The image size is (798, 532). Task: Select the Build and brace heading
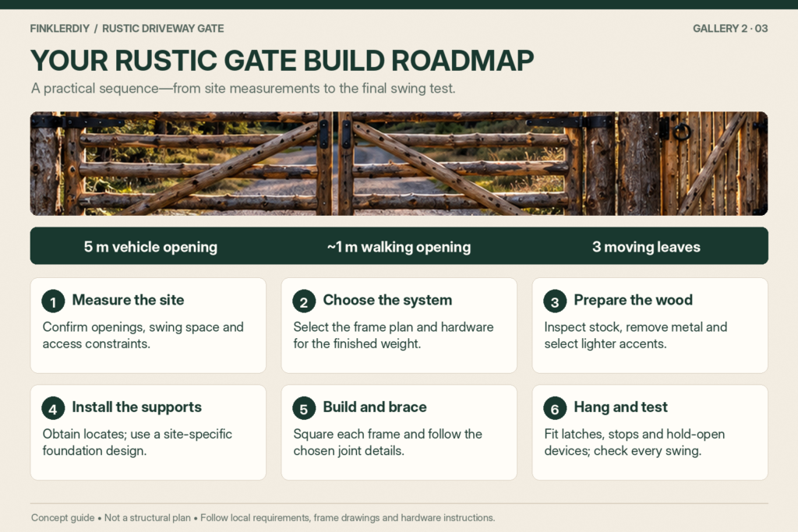coord(375,407)
